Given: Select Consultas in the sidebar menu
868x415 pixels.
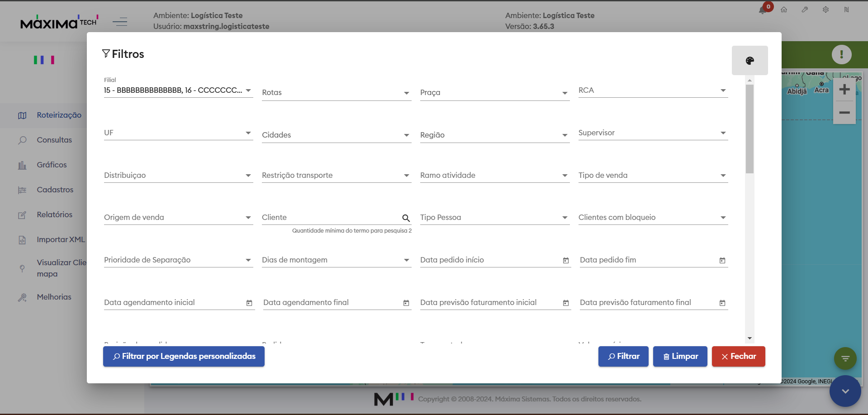Looking at the screenshot, I should pyautogui.click(x=54, y=140).
